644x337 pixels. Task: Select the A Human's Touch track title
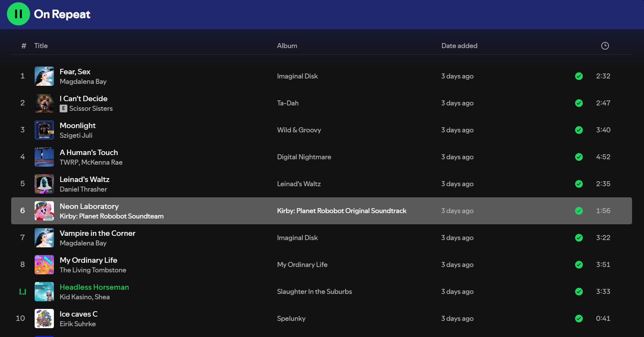(x=89, y=152)
